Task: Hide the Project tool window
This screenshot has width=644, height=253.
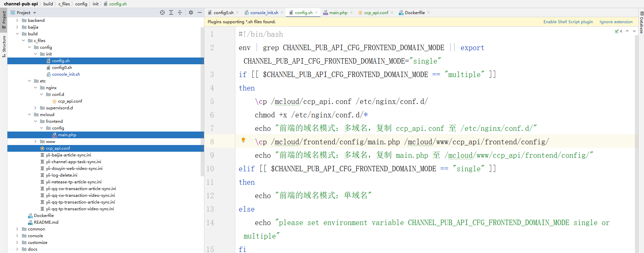Action: point(200,12)
